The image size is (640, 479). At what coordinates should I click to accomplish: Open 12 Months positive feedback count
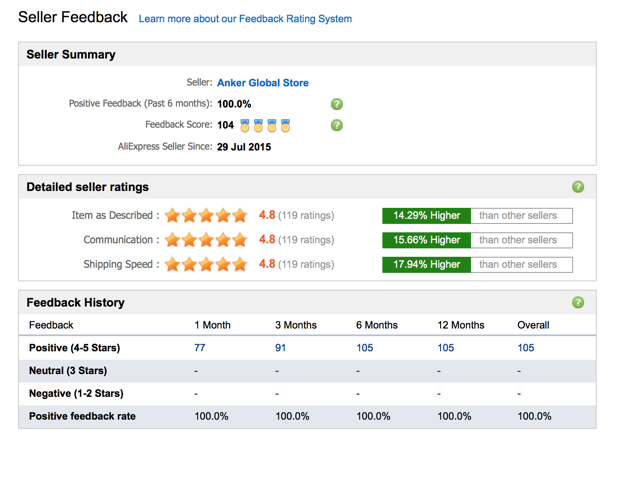[x=445, y=348]
